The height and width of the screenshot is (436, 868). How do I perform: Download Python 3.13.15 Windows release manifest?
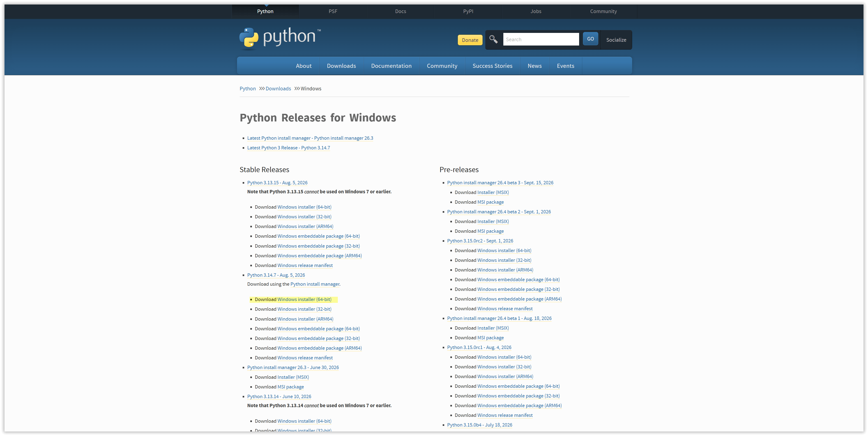tap(305, 265)
